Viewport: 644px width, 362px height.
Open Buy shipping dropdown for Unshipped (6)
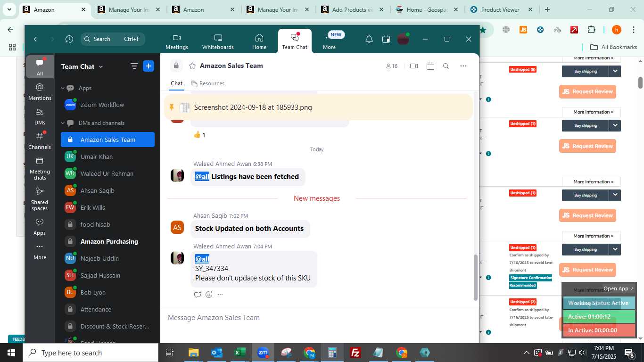(615, 71)
